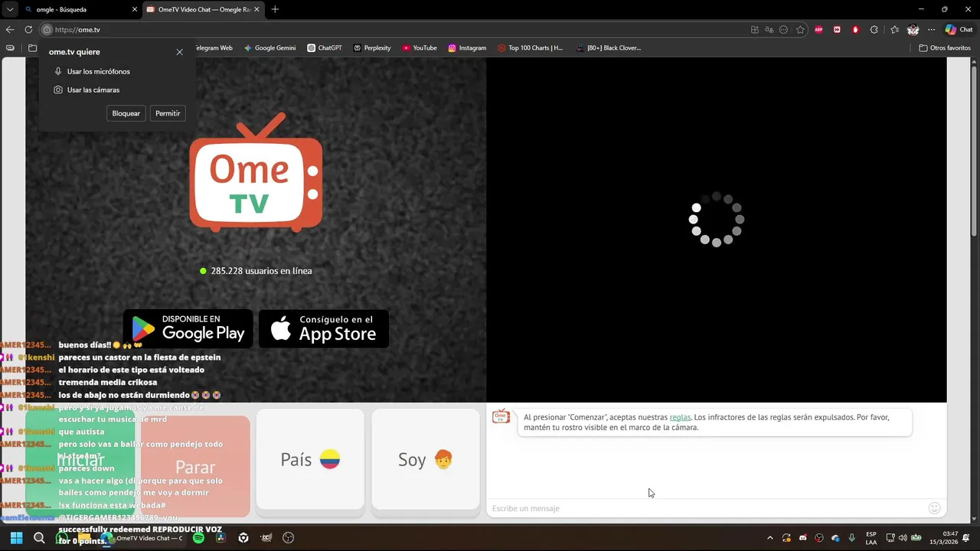Open a new browser tab
The image size is (980, 551).
[275, 9]
